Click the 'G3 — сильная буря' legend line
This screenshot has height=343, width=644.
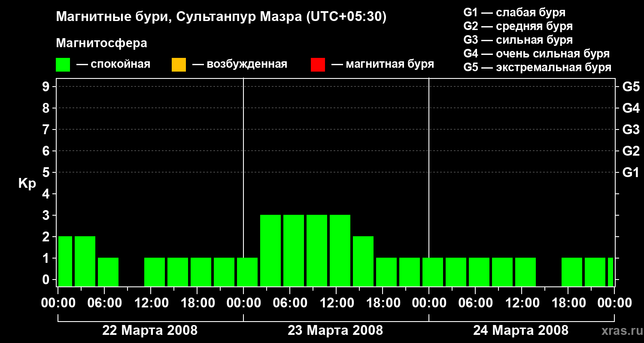pyautogui.click(x=518, y=40)
